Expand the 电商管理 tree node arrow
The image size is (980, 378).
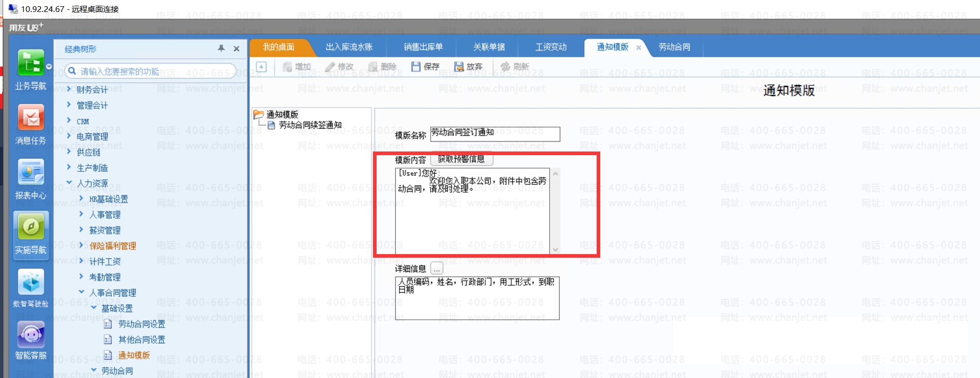(69, 136)
